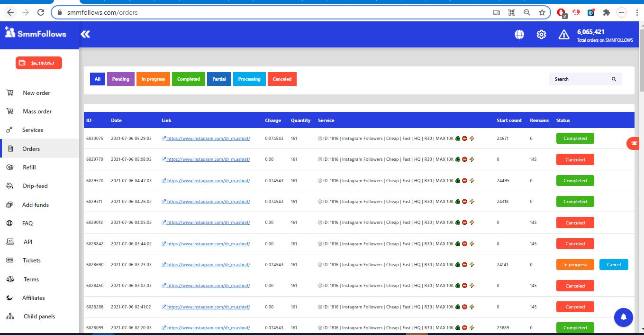Open browser zoom magnifier icon
This screenshot has height=335, width=644.
[x=527, y=12]
